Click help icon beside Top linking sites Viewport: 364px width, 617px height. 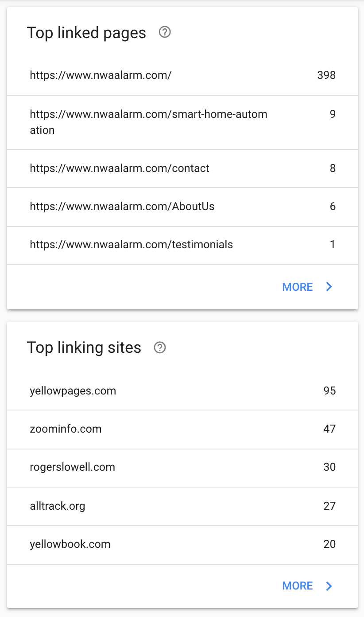(x=159, y=348)
